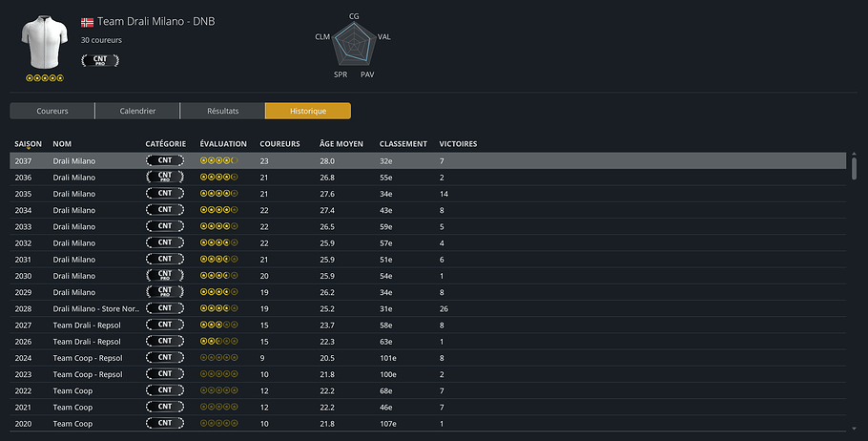Image resolution: width=868 pixels, height=441 pixels.
Task: Sort by the Victoires column header
Action: click(458, 143)
